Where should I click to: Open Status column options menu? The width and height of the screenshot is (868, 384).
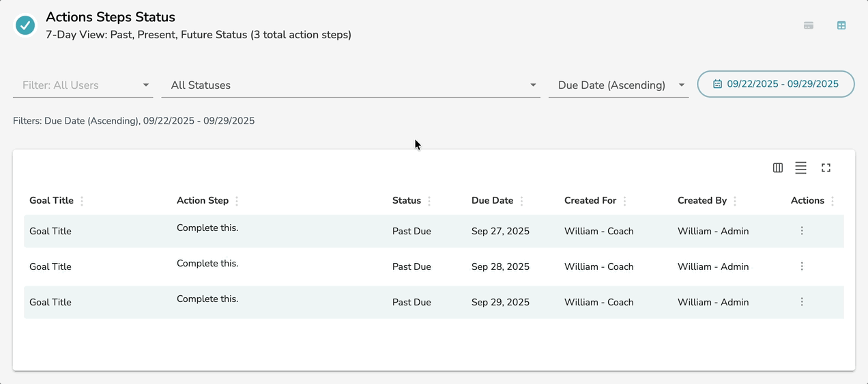click(x=429, y=201)
